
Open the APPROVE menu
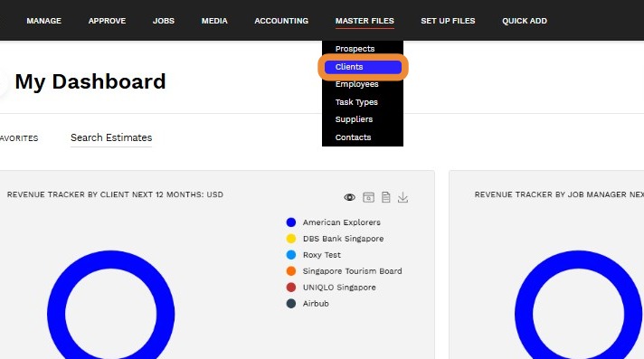click(107, 21)
